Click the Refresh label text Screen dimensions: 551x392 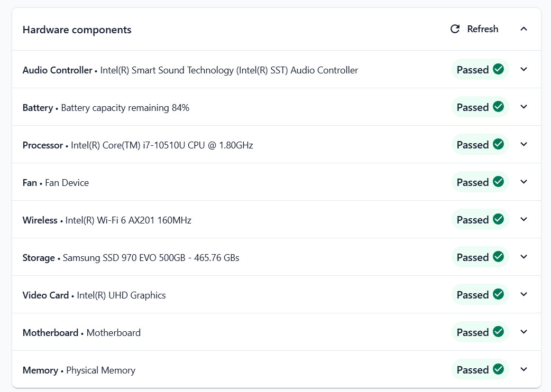(x=482, y=29)
